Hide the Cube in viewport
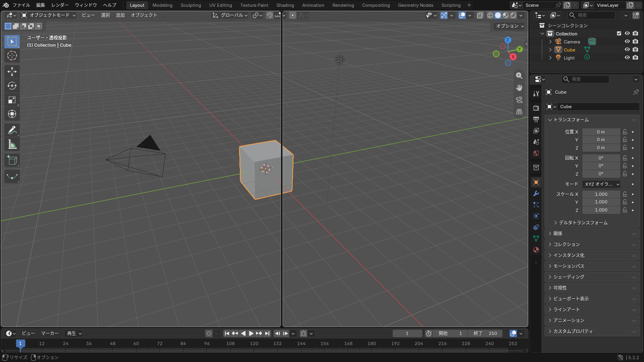The height and width of the screenshot is (362, 644). pos(627,49)
